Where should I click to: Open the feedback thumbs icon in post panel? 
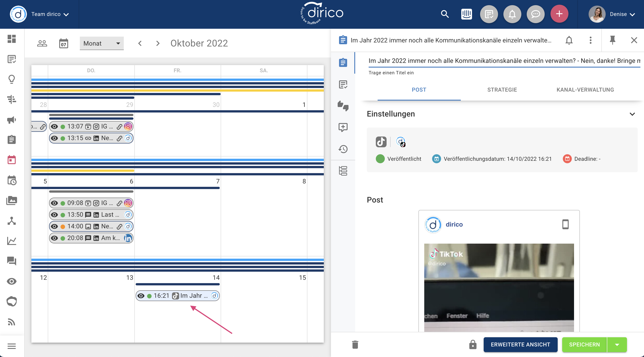(x=343, y=106)
